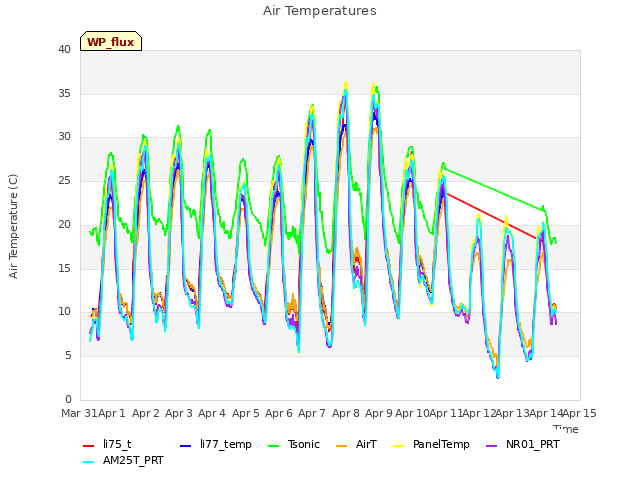Screen dimensions: 640x480
Task: Click the y-axis tick label 25
Action: click(x=64, y=180)
